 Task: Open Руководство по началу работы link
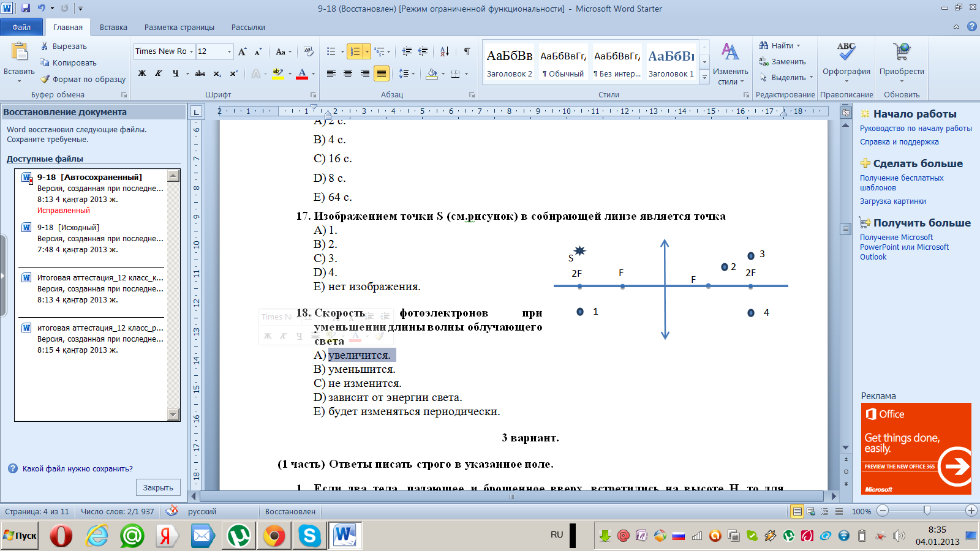click(916, 129)
